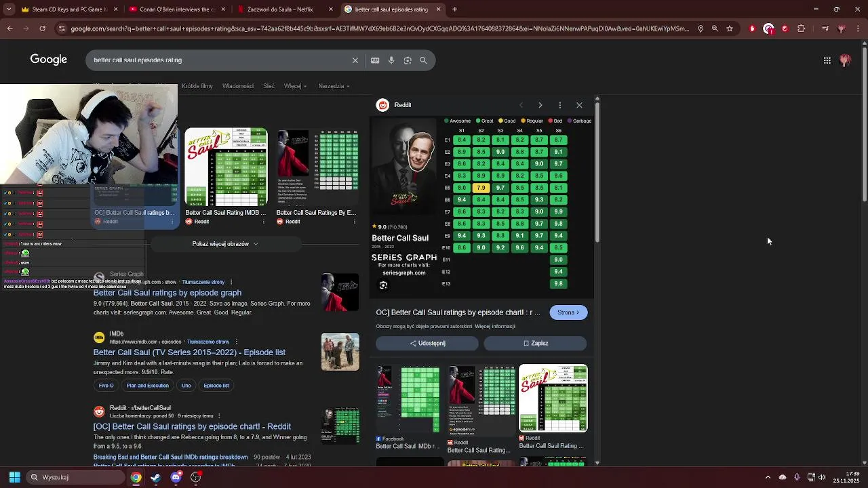868x488 pixels.
Task: Click the Strona button to visit page
Action: pyautogui.click(x=568, y=312)
